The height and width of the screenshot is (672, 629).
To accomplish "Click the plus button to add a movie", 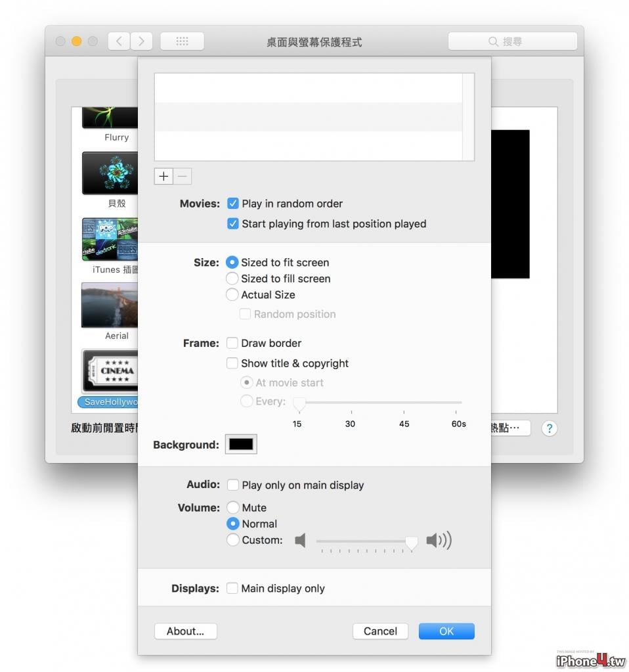I will tap(163, 176).
